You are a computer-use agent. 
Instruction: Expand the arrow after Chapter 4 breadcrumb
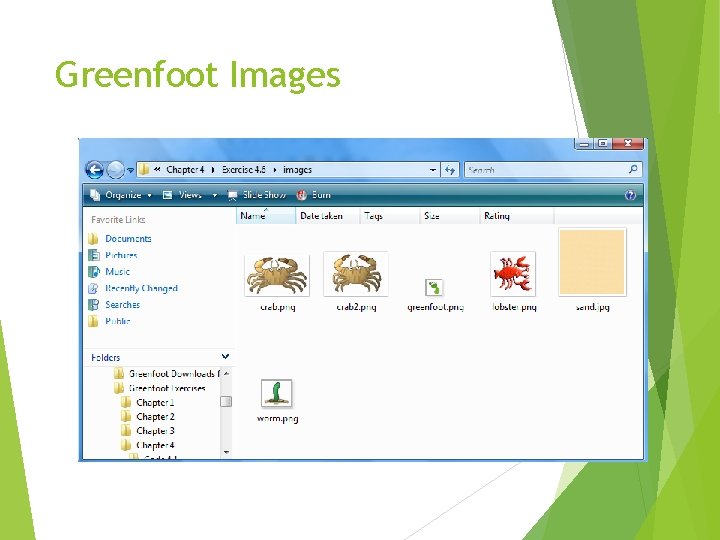pos(213,170)
